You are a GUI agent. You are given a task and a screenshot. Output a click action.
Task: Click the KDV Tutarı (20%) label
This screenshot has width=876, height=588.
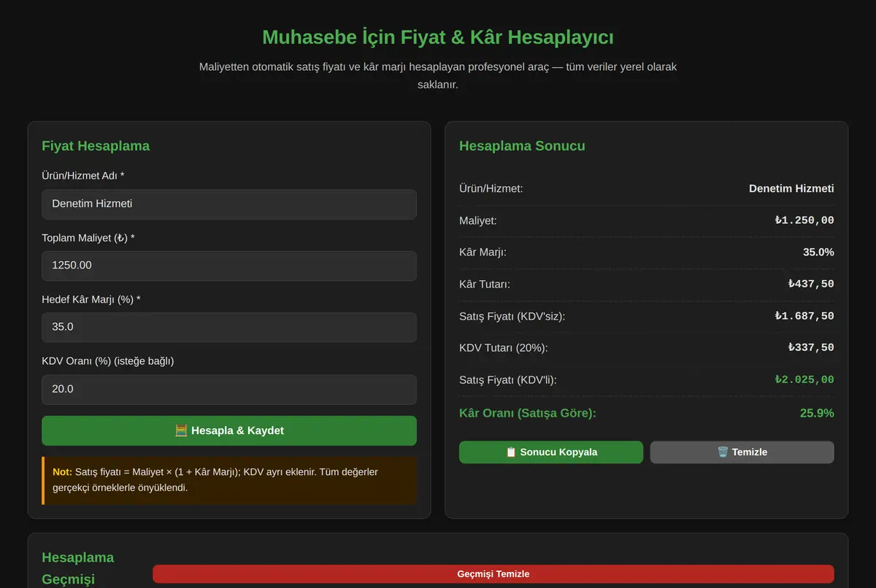point(503,348)
